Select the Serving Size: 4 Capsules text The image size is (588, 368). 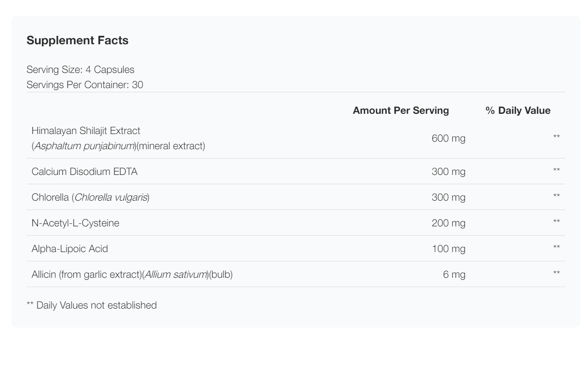[80, 70]
